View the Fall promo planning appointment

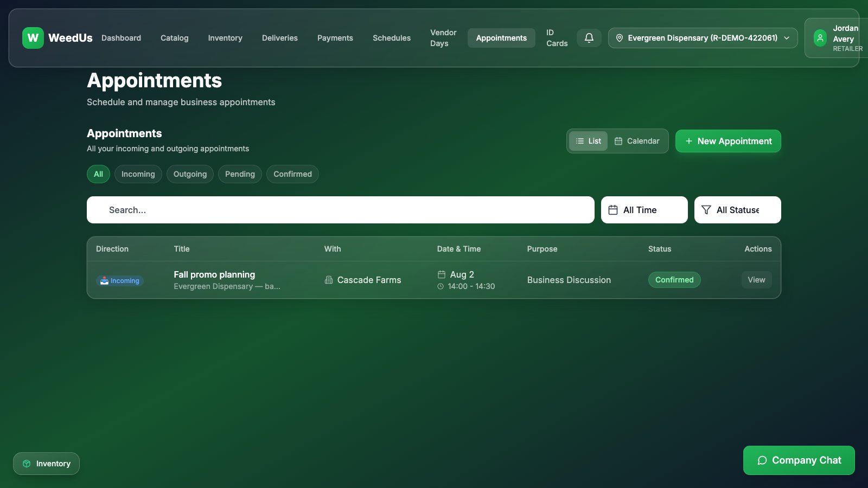coord(756,280)
